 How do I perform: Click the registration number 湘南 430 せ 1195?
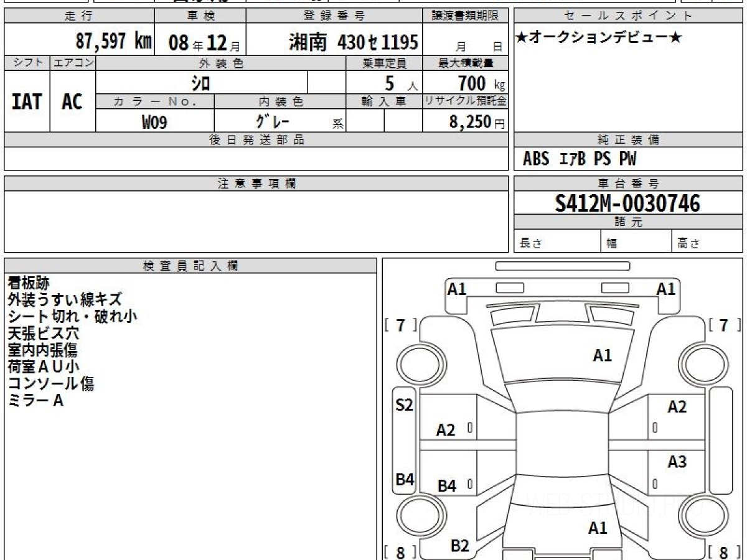coord(353,42)
